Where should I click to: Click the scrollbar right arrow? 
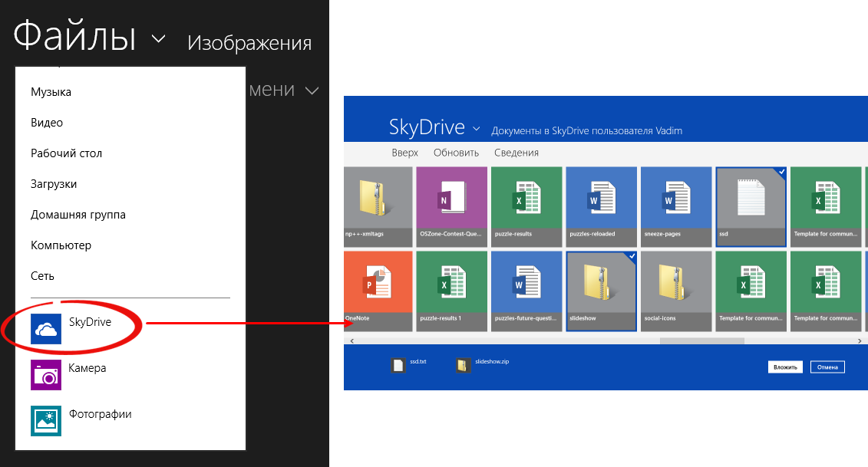(860, 340)
